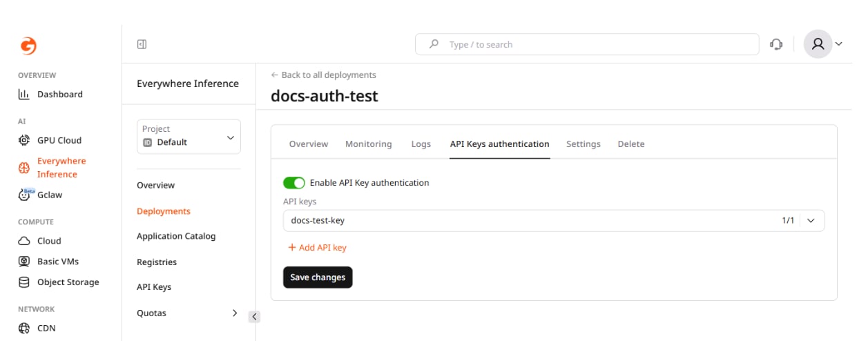
Task: Click the search input field
Action: [587, 44]
